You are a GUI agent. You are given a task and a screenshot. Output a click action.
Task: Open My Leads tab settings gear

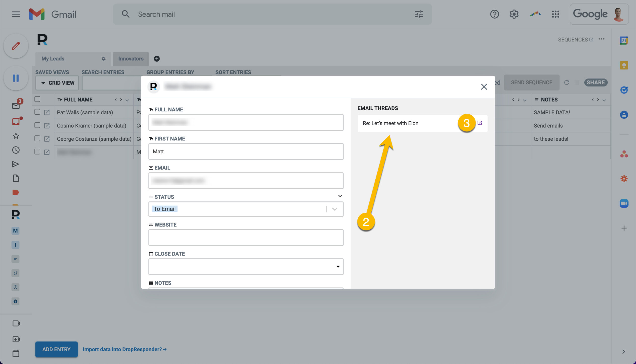click(x=104, y=59)
